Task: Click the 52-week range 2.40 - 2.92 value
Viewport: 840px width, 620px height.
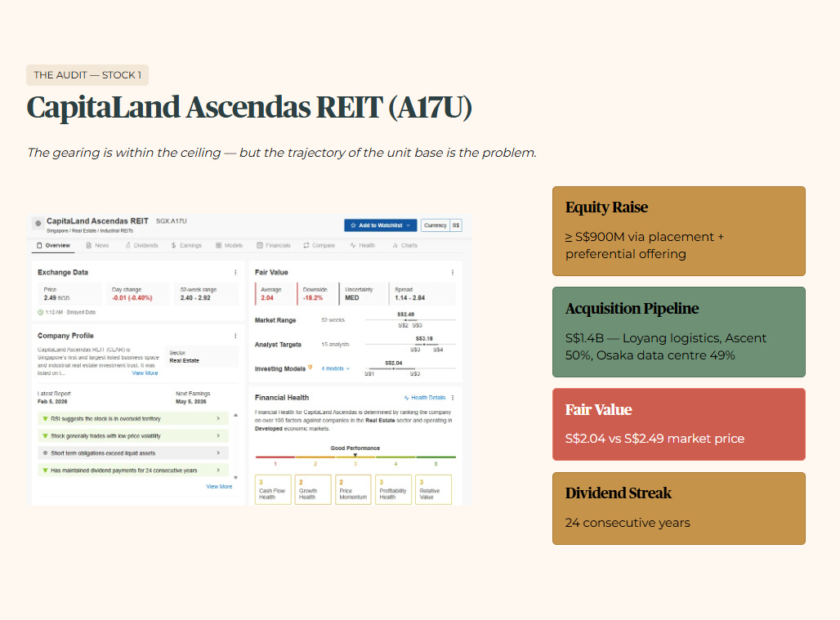Action: [x=195, y=297]
